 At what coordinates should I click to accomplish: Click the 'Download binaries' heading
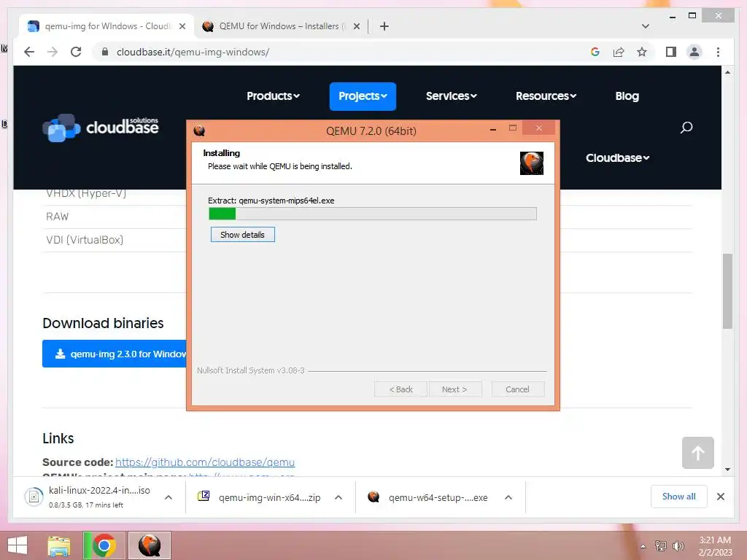tap(103, 323)
